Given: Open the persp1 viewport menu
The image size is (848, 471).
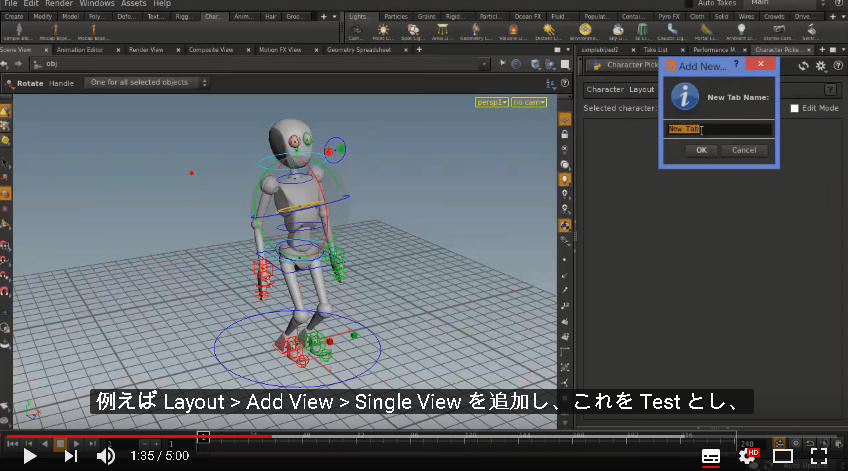Looking at the screenshot, I should [492, 102].
